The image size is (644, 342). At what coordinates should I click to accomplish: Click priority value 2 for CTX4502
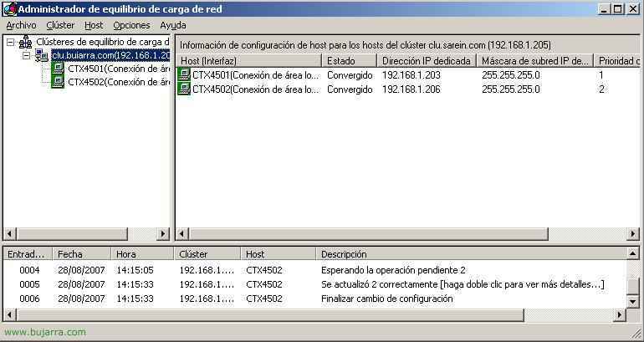601,89
